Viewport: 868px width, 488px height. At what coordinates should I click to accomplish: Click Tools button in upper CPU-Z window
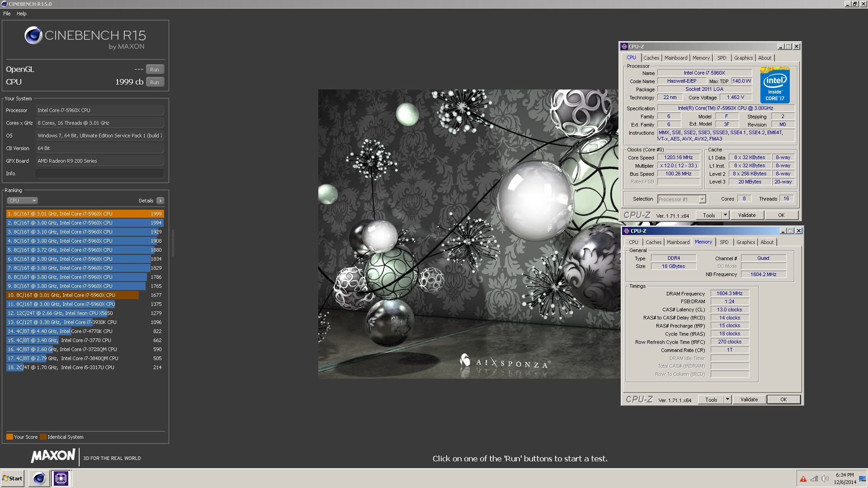click(709, 216)
